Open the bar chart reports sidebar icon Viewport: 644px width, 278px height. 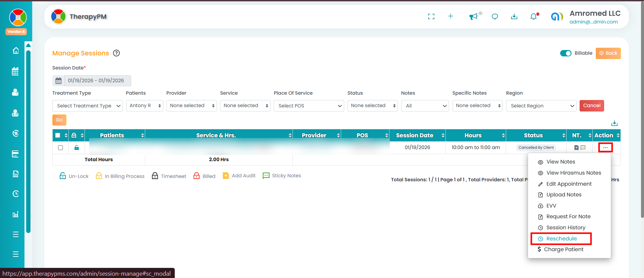pos(15,214)
